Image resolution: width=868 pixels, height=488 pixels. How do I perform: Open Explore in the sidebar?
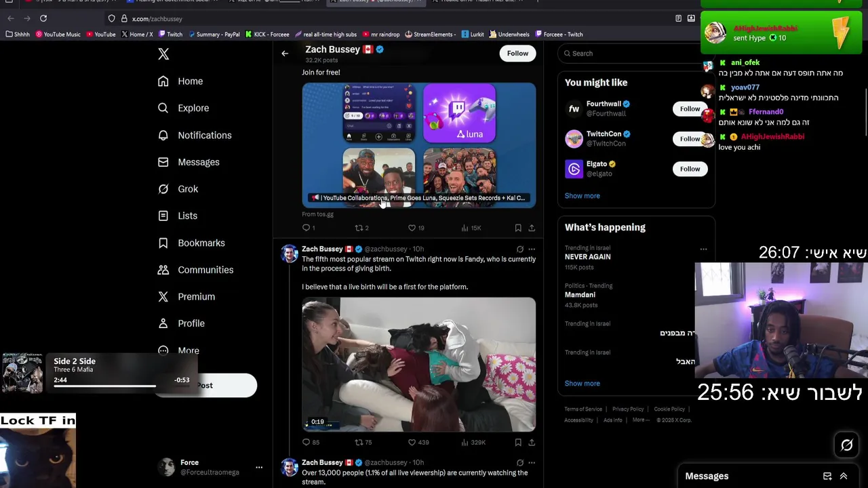(183, 108)
